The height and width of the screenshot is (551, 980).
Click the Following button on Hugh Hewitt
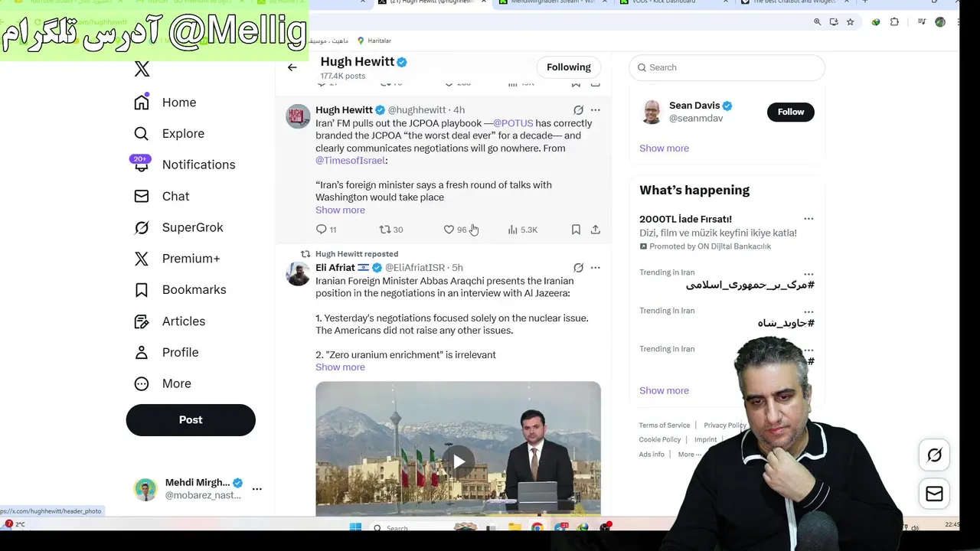click(x=569, y=67)
